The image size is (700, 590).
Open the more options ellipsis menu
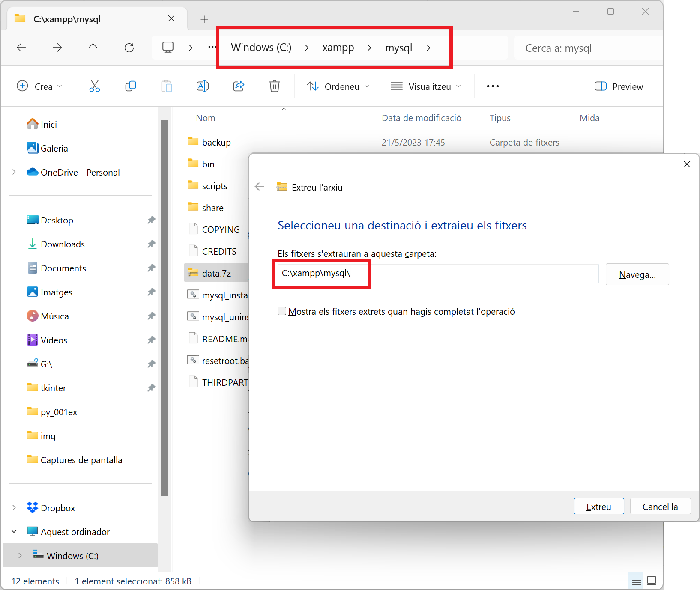click(x=493, y=86)
